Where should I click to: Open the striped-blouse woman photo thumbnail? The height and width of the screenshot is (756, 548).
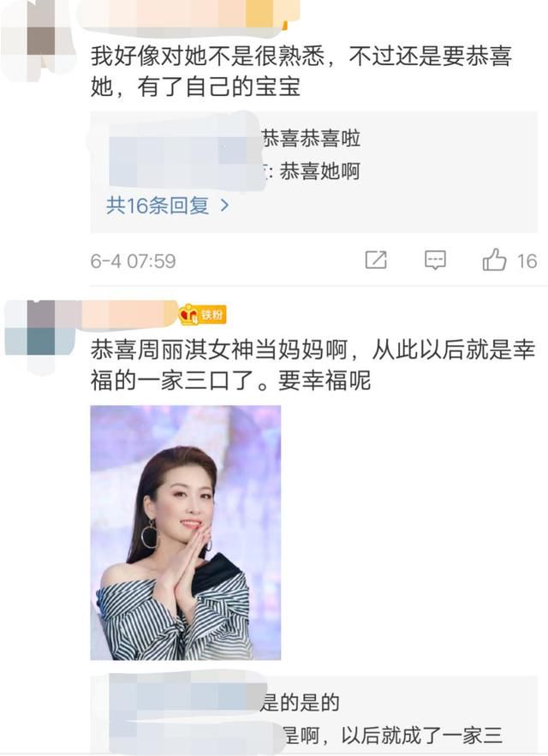[x=186, y=533]
